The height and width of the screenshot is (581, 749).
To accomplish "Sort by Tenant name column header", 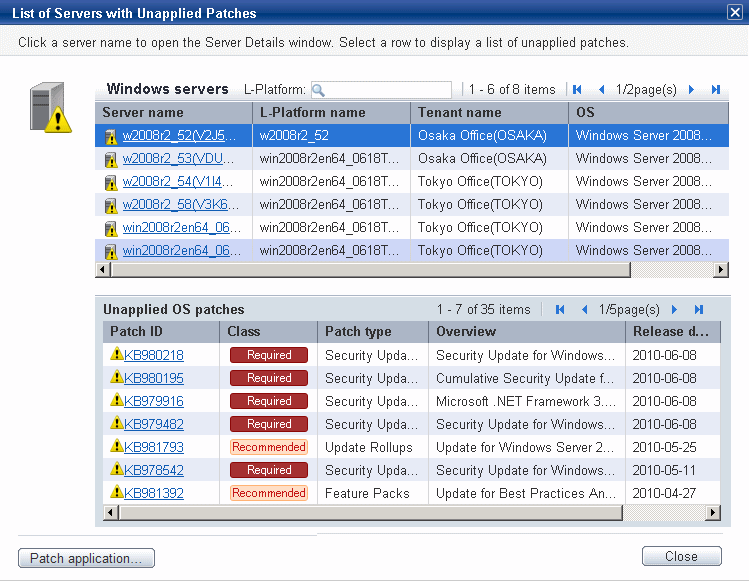I will 489,113.
